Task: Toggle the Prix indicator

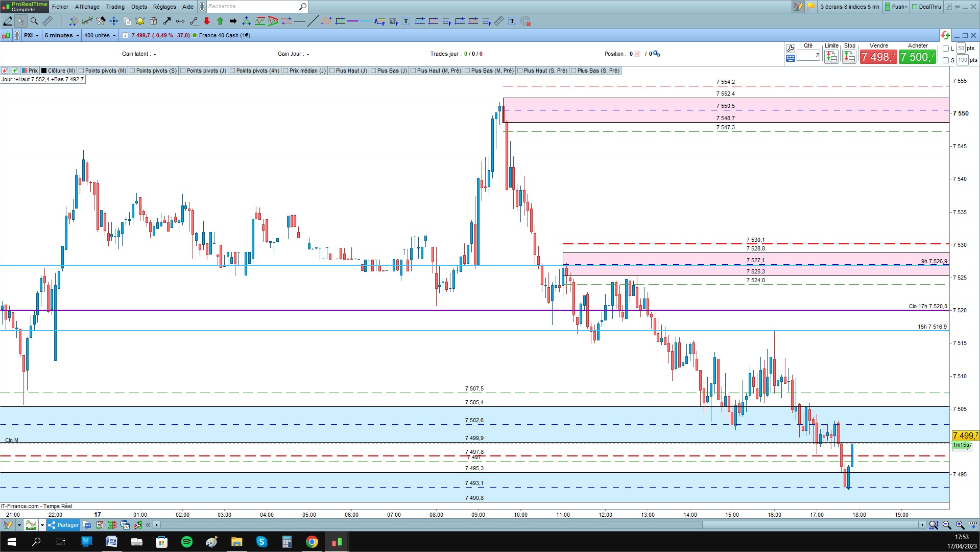Action: [30, 71]
